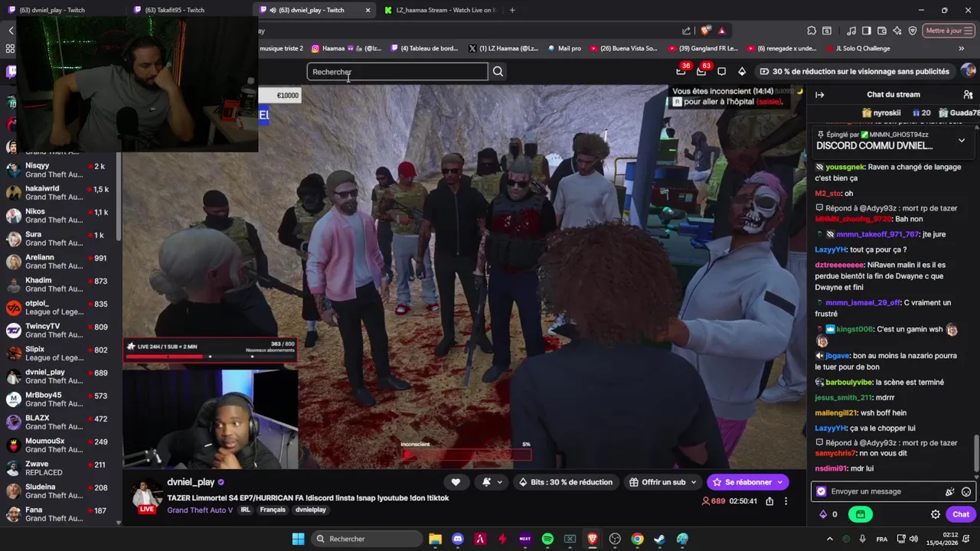Follow heart button under the stream
The height and width of the screenshot is (551, 980).
point(456,482)
